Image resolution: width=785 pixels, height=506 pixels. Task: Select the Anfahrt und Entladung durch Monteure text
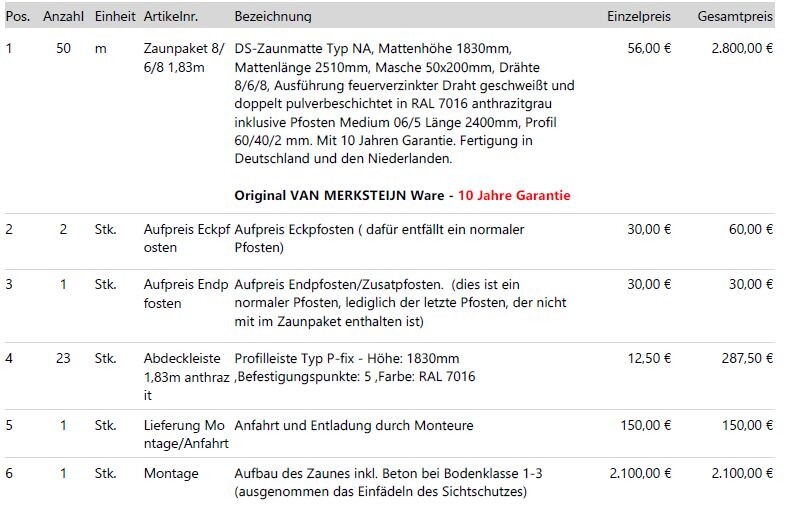354,425
